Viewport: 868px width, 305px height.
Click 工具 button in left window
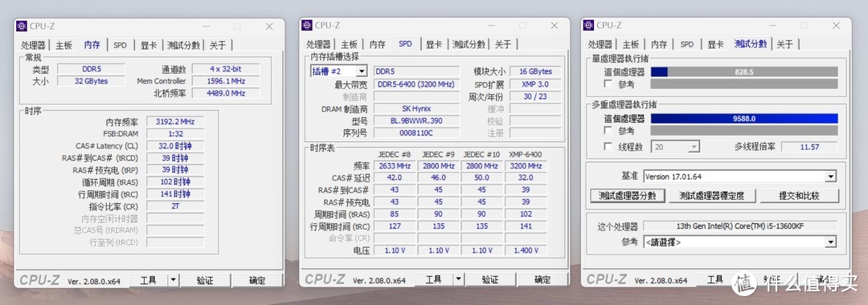coord(148,281)
